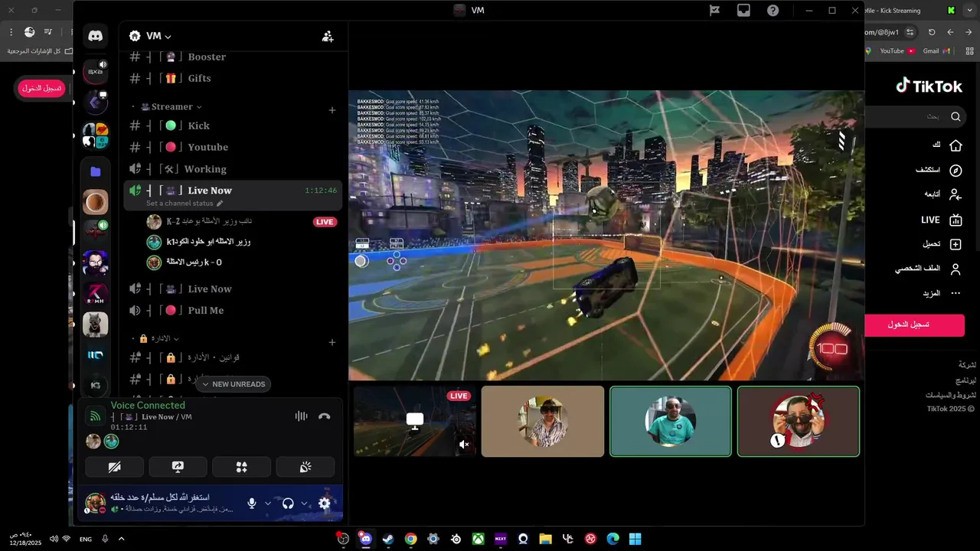
Task: Click the share your screen button
Action: coord(178,467)
